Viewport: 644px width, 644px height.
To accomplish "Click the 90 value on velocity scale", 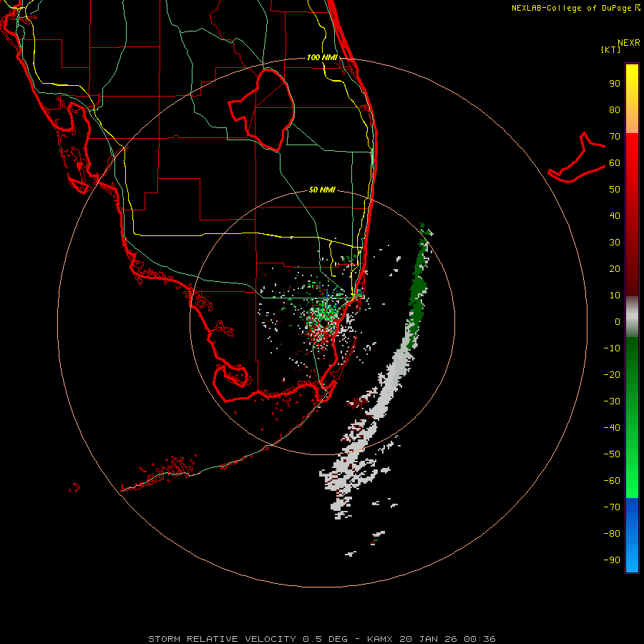I will 615,84.
